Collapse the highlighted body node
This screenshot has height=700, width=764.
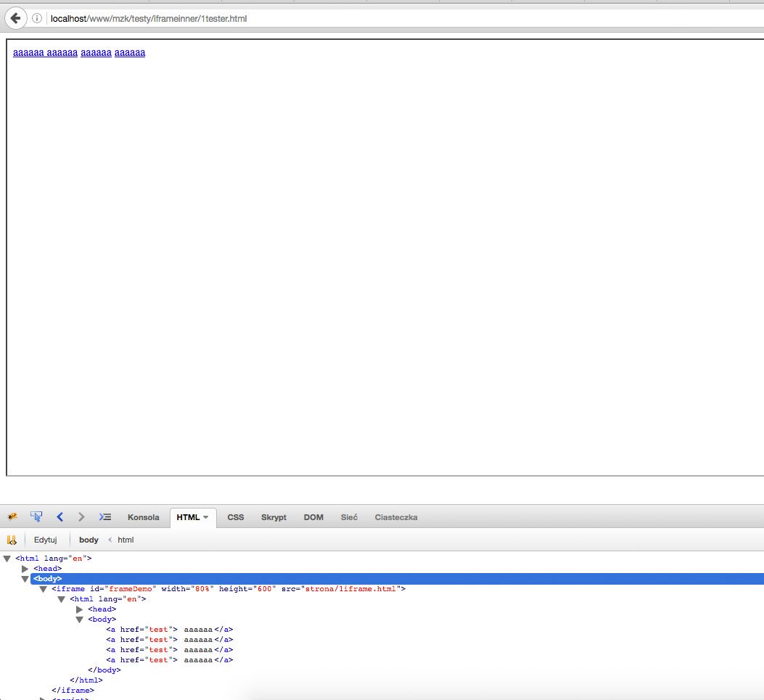25,579
